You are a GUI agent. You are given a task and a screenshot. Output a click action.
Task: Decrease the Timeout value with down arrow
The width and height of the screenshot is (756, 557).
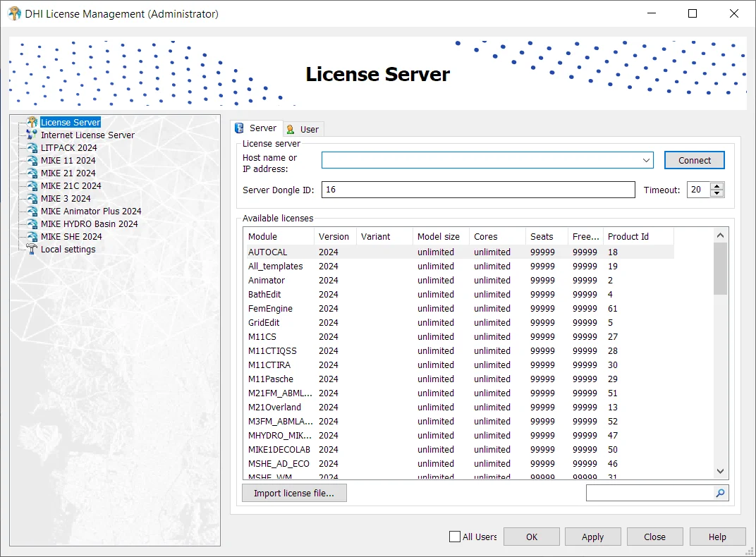(717, 193)
